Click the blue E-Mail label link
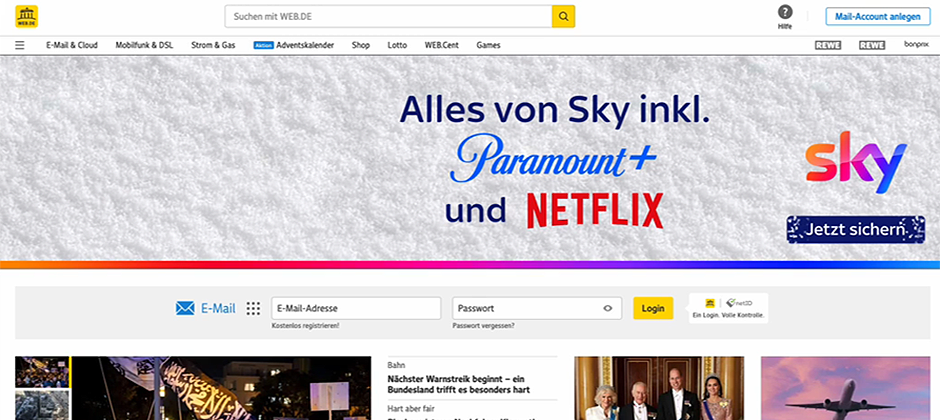 pos(218,309)
